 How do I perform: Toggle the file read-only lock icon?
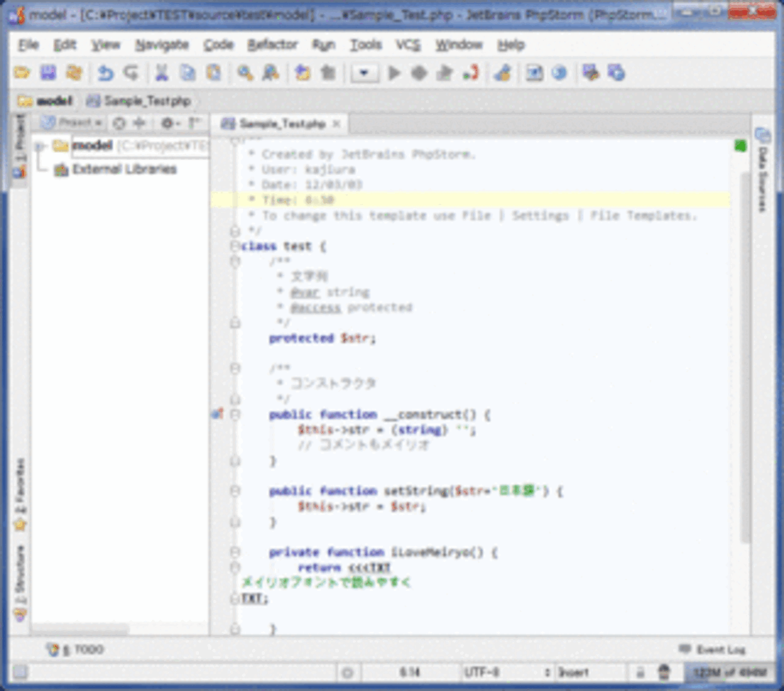(x=640, y=672)
